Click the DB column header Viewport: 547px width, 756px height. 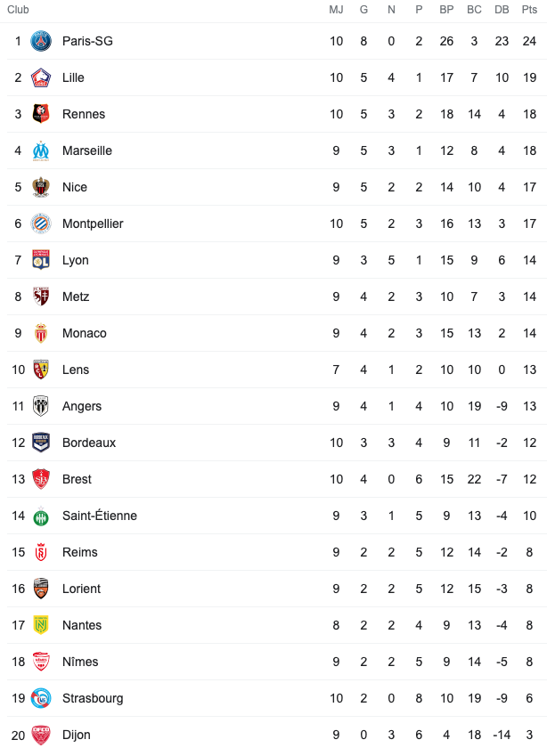point(502,10)
